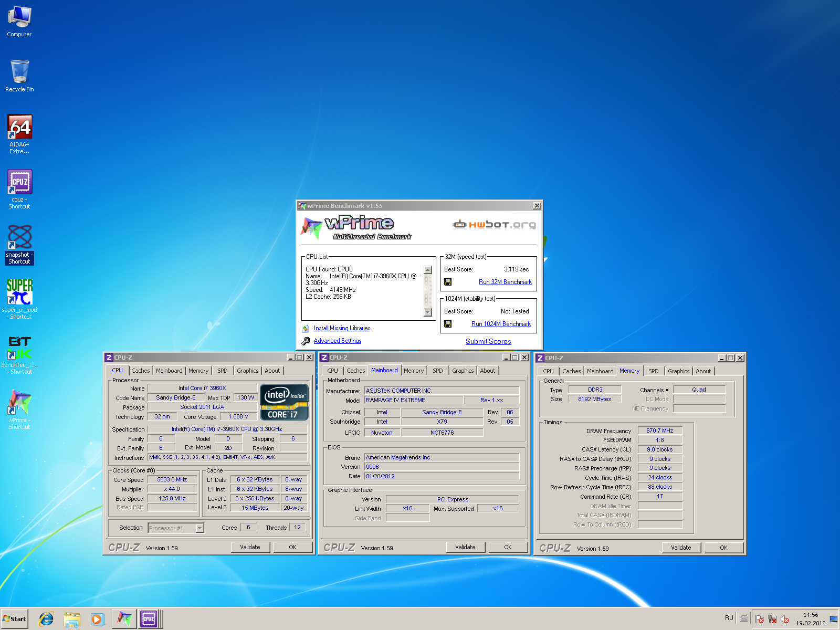Switch to wPrime taskbar button

(x=124, y=619)
